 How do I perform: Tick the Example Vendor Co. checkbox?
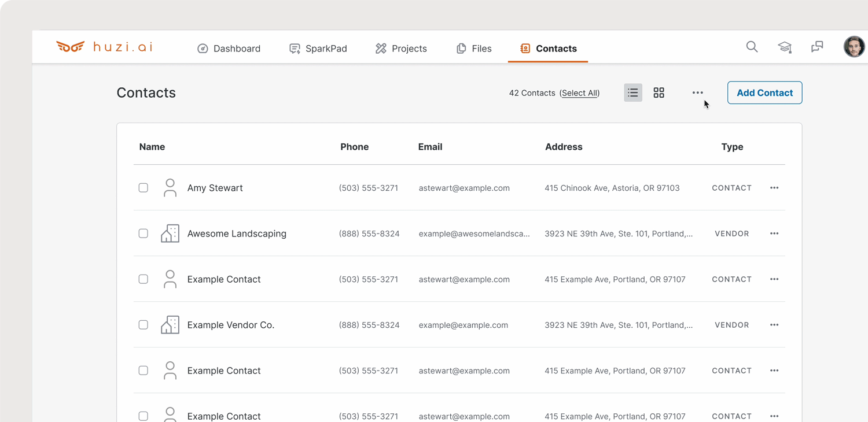pyautogui.click(x=144, y=325)
